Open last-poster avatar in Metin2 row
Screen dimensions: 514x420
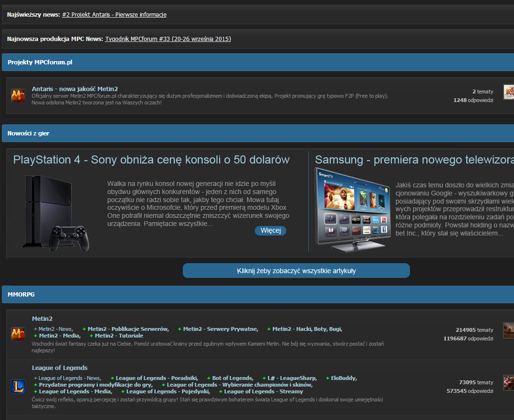click(x=509, y=330)
